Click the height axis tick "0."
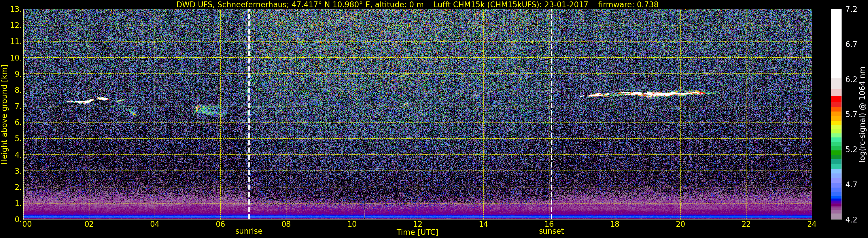Image resolution: width=868 pixels, height=238 pixels. click(x=18, y=220)
